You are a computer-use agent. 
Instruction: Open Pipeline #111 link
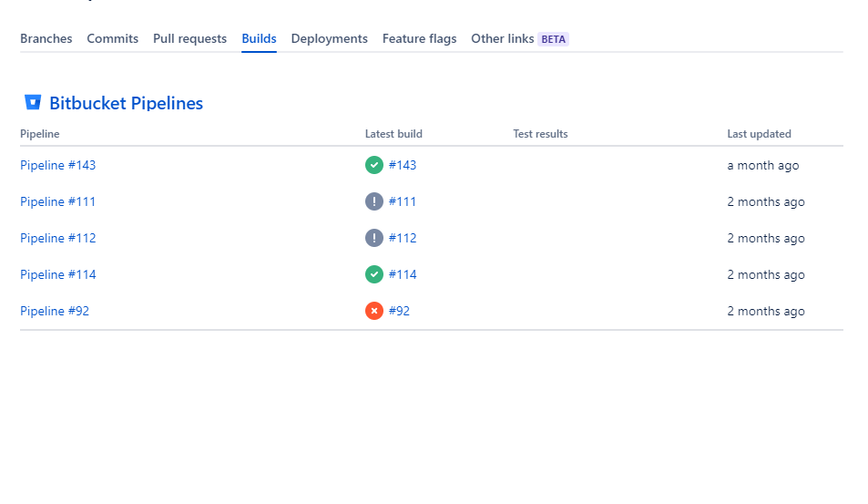pos(58,201)
